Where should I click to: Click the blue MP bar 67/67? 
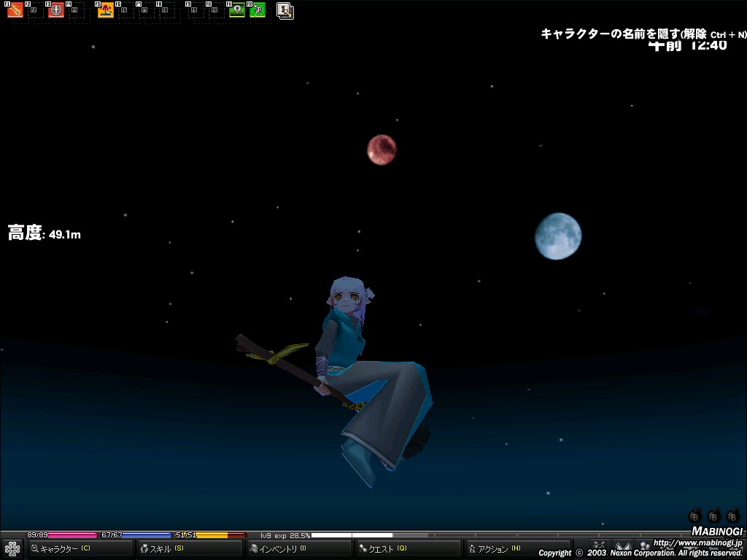136,535
